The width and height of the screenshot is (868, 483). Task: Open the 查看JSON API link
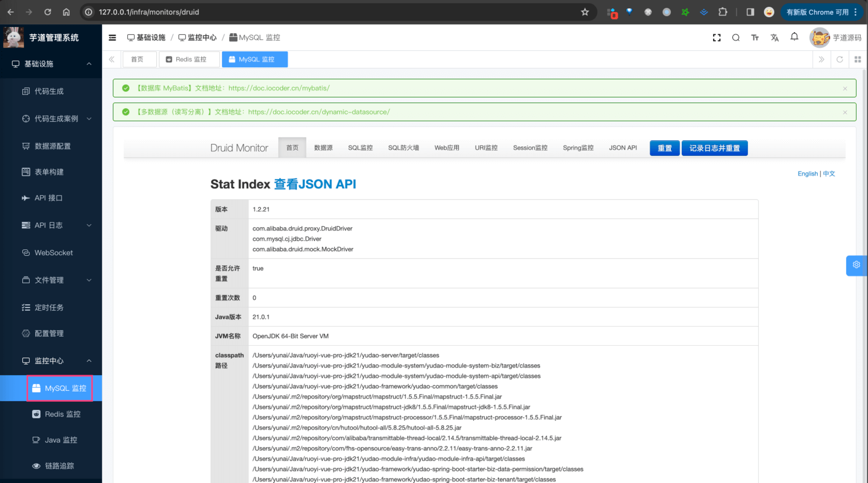coord(315,184)
